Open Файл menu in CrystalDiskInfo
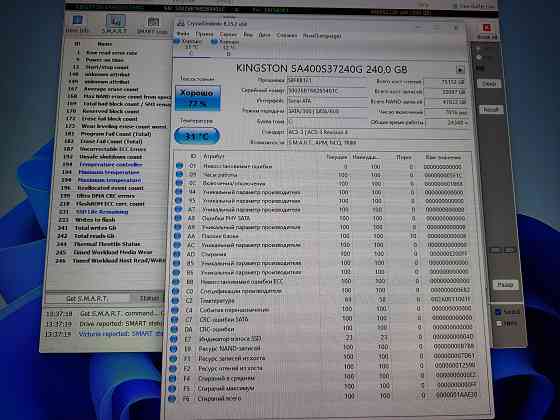The width and height of the screenshot is (560, 420). pos(183,34)
